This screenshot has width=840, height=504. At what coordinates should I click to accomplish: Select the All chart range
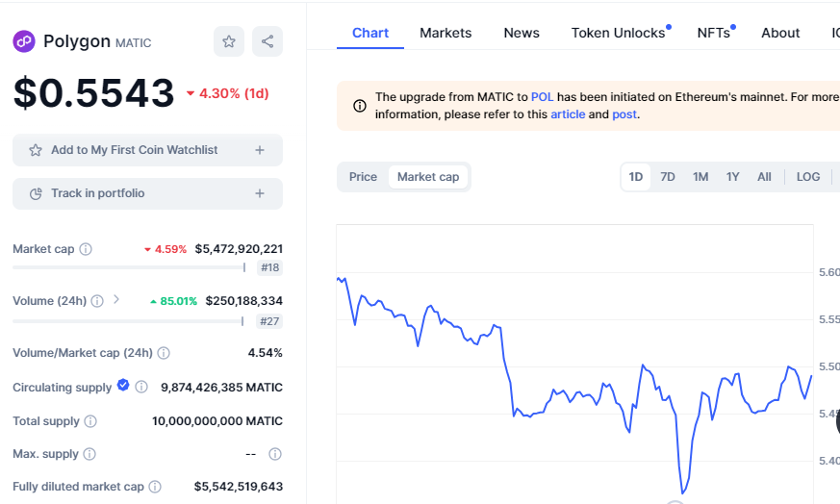[x=764, y=177]
